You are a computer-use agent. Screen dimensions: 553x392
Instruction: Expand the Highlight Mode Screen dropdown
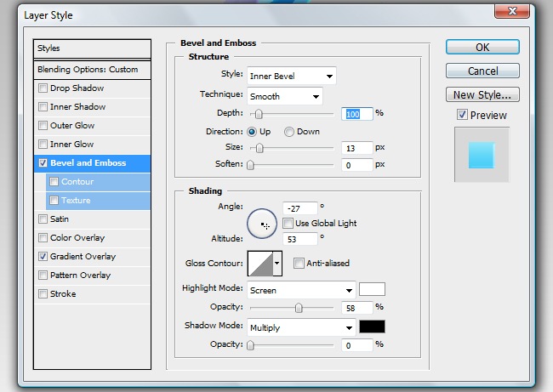point(301,290)
